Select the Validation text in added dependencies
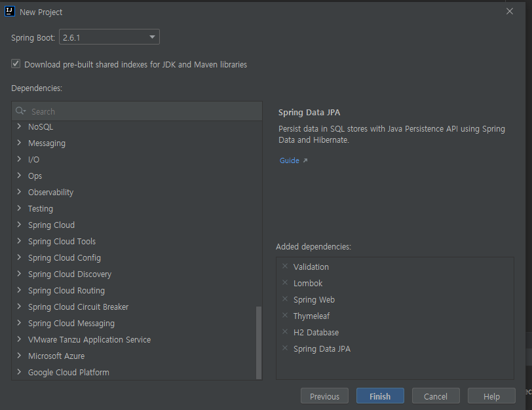This screenshot has height=410, width=532. coord(311,267)
